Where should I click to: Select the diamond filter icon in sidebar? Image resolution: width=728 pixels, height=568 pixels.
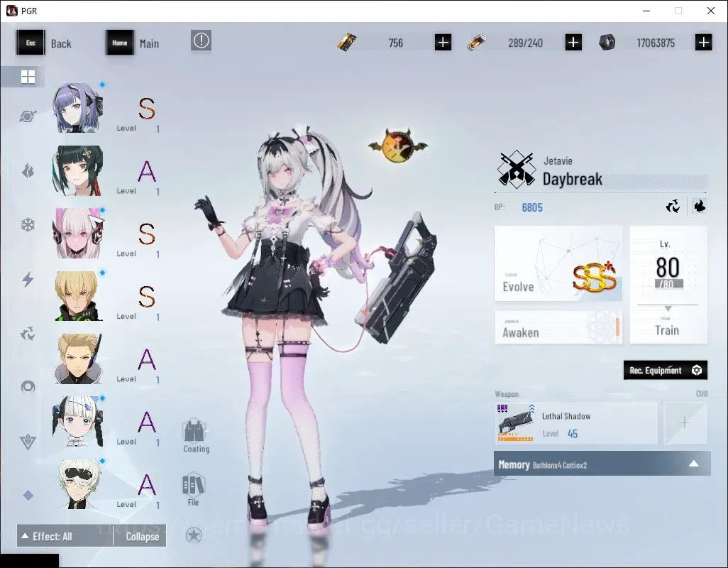(28, 496)
